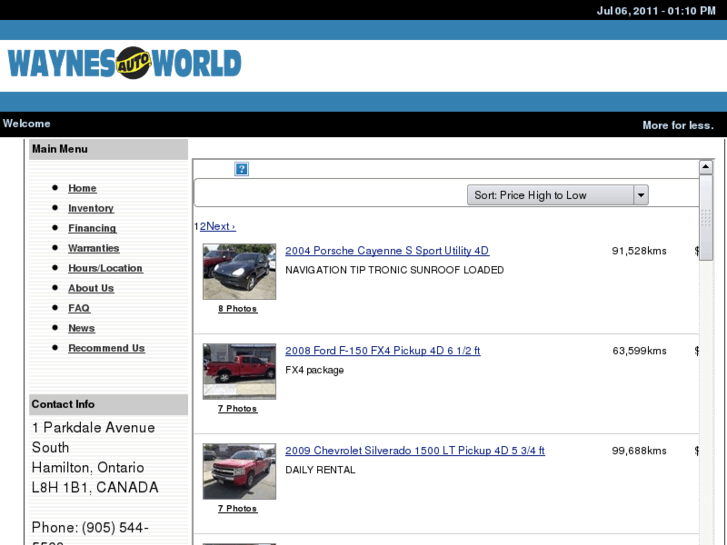Open the Warranties page
This screenshot has height=545, width=727.
pyautogui.click(x=93, y=248)
